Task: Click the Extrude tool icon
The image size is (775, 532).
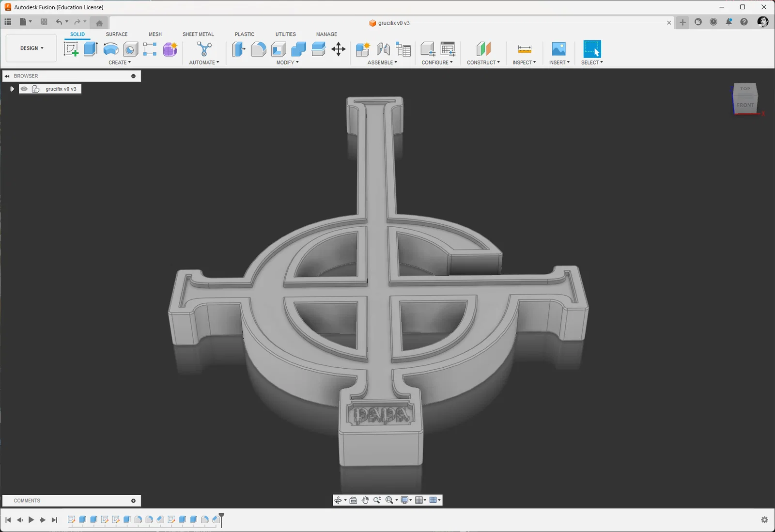Action: (x=91, y=49)
